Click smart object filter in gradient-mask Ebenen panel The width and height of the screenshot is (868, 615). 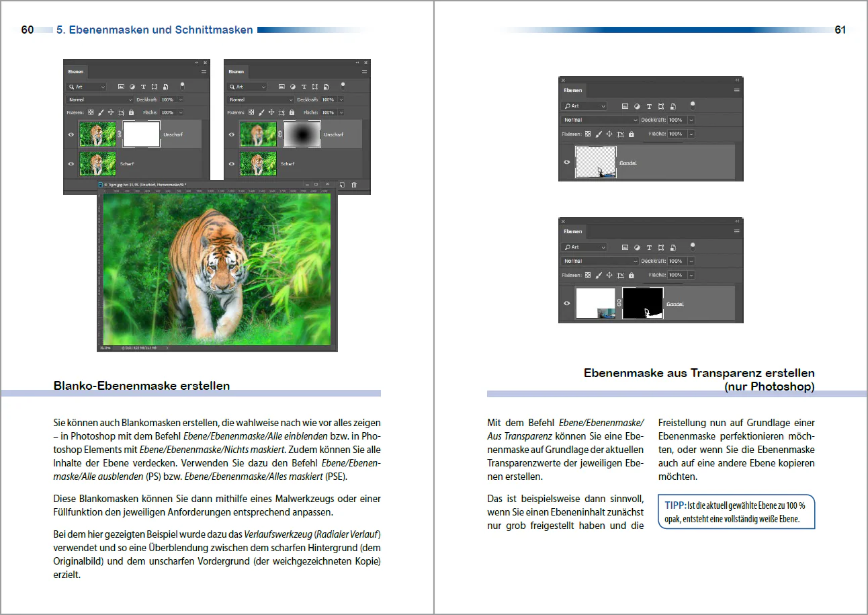[x=326, y=87]
